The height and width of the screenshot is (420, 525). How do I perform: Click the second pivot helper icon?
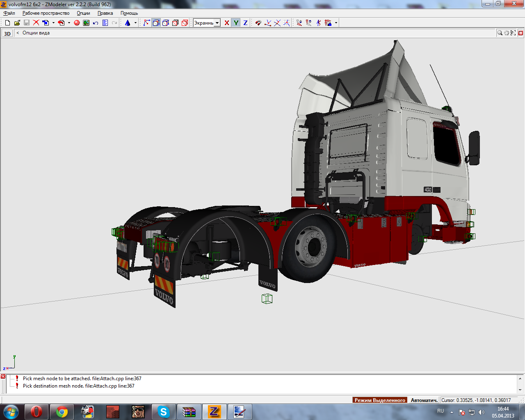click(x=309, y=23)
